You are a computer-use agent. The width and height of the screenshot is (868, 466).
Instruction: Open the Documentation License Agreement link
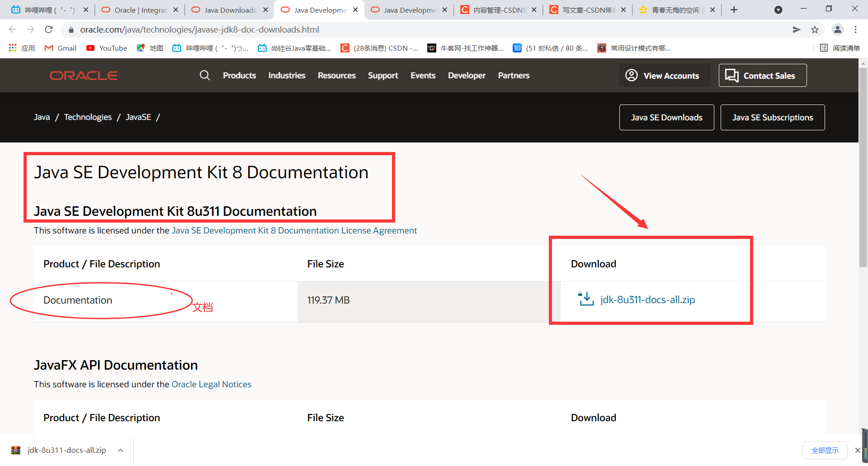point(294,230)
